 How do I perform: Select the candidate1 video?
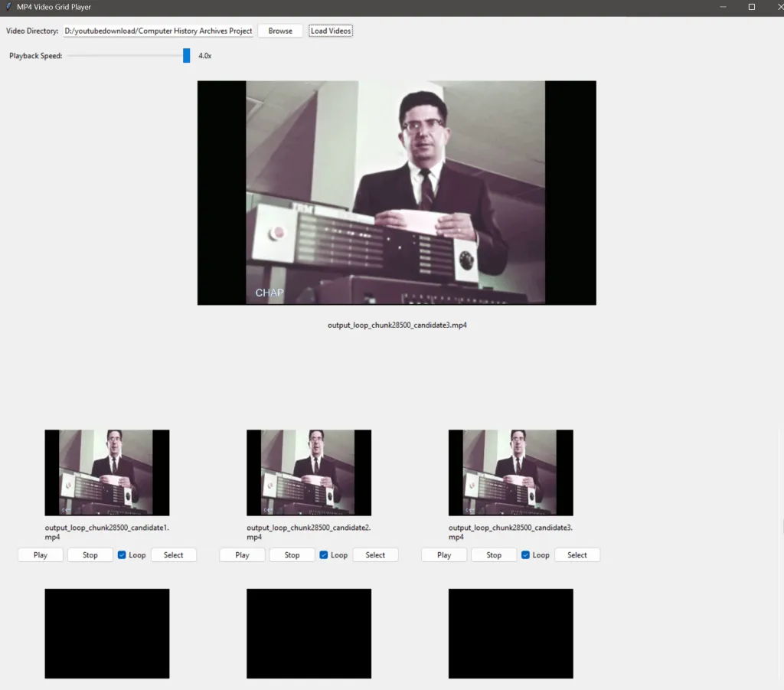click(174, 555)
